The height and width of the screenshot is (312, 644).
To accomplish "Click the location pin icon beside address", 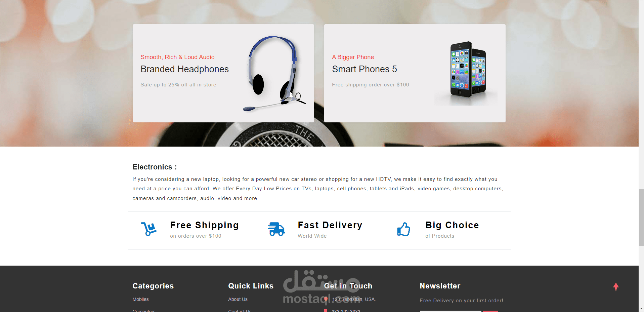I will (x=326, y=299).
